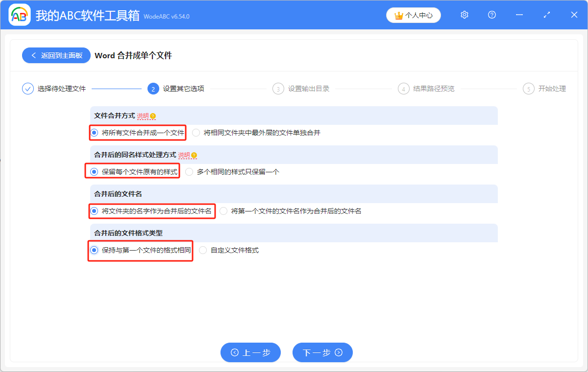Image resolution: width=588 pixels, height=372 pixels.
Task: Open the settings gear icon
Action: [465, 15]
